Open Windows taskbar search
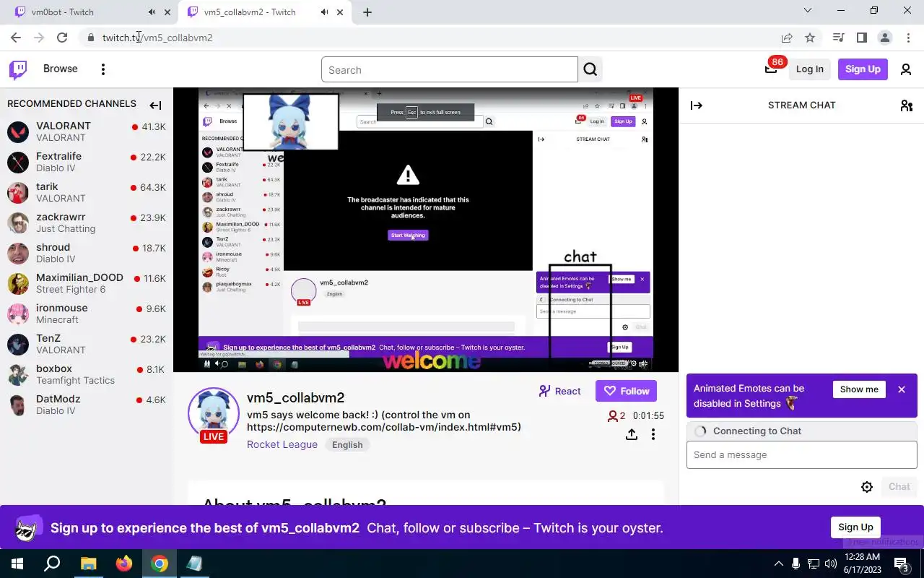 click(52, 564)
